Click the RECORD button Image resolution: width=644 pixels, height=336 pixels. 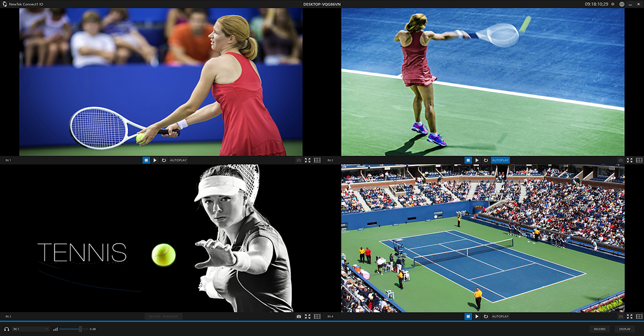pos(599,329)
